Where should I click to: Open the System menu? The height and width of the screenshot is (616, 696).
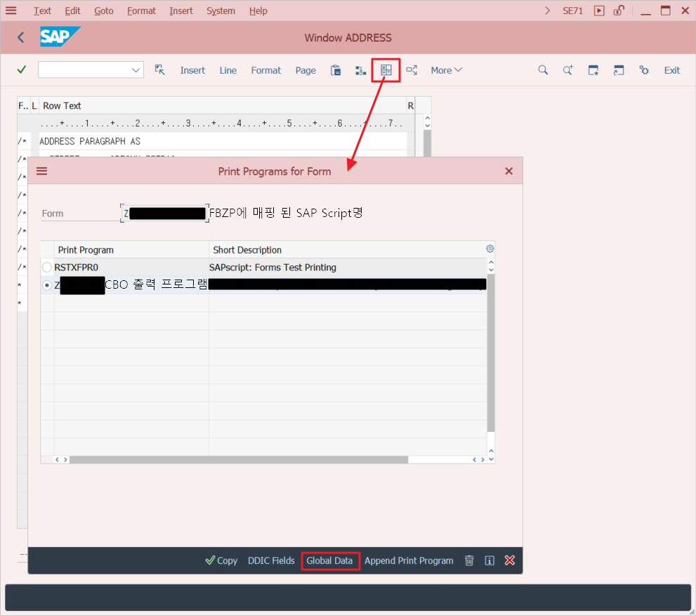click(x=221, y=11)
